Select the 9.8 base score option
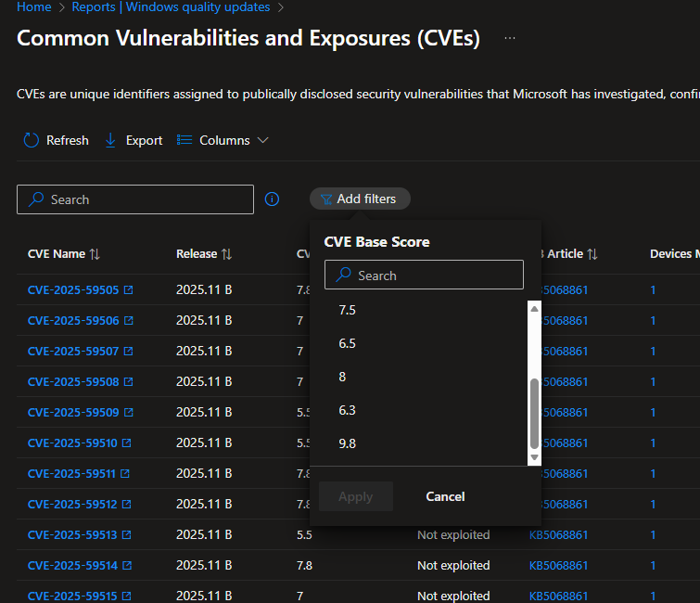700x603 pixels. [x=348, y=443]
